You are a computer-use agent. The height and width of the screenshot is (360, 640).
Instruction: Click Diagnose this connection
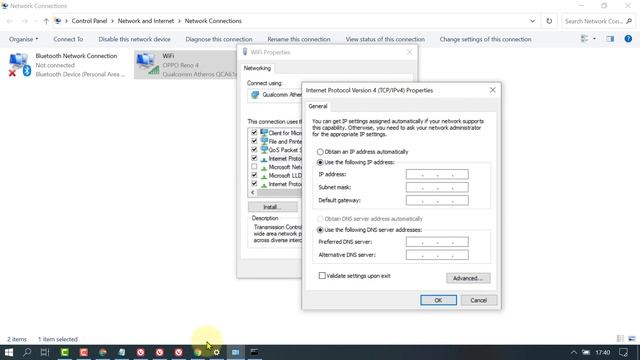219,39
